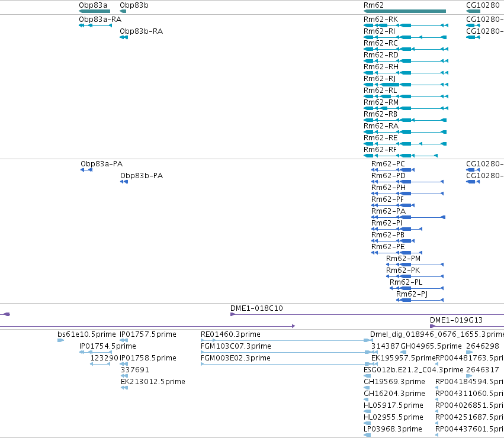
Task: Click the CG10280 gene label
Action: (x=483, y=5)
